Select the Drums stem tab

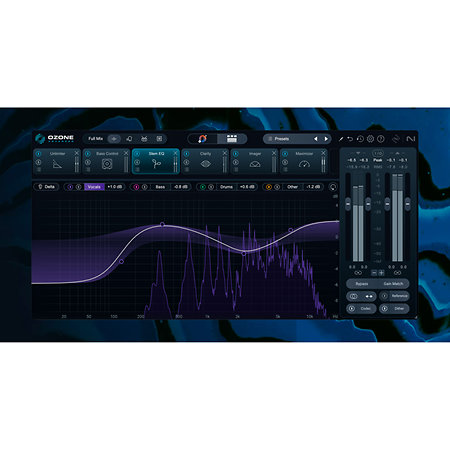tap(226, 187)
